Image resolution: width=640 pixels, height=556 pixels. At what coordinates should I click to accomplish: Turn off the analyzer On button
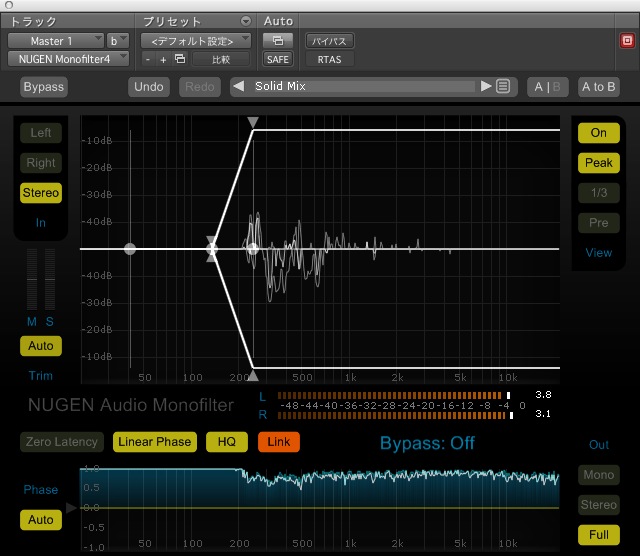click(599, 133)
